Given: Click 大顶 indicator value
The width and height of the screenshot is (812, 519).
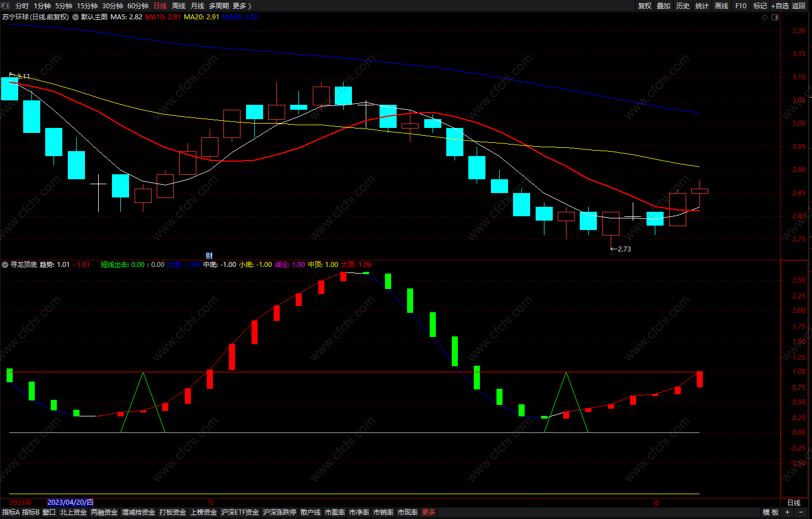Looking at the screenshot, I should coord(356,265).
